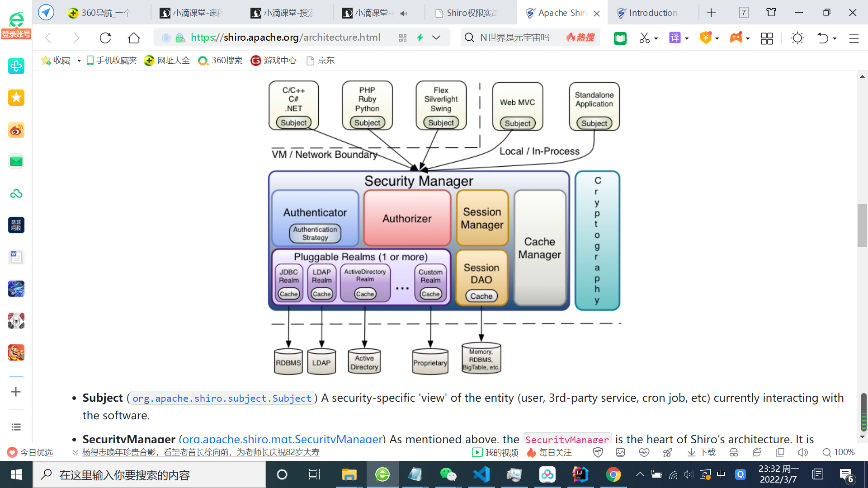
Task: Switch to the 小滴课堂-搜索 tab
Action: [288, 13]
